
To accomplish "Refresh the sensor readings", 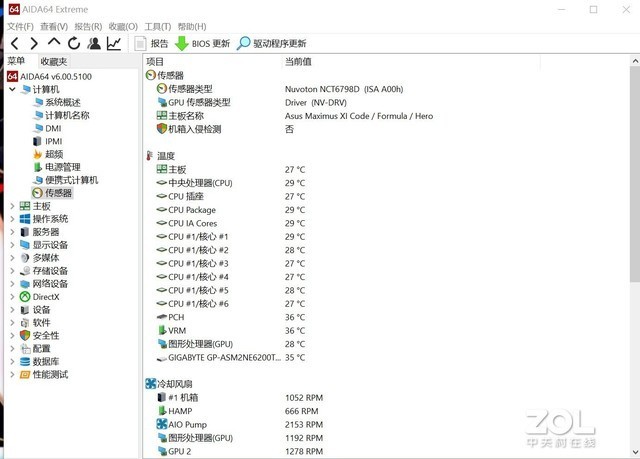I will tap(74, 43).
